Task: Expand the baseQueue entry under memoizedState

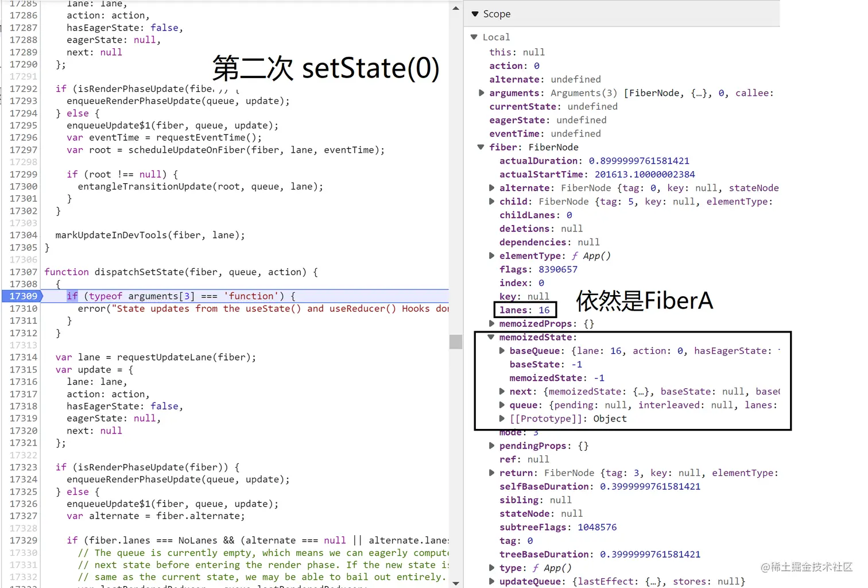Action: (502, 350)
